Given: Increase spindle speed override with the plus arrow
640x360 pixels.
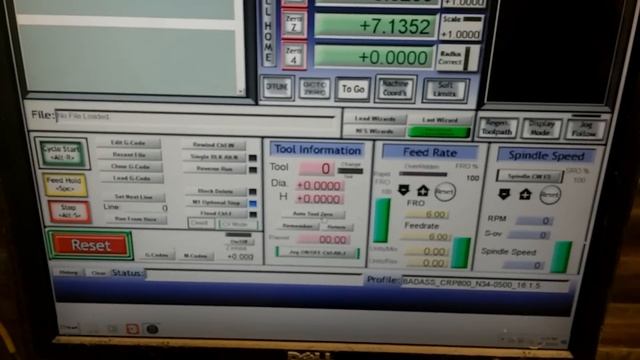Looking at the screenshot, I should tap(525, 194).
